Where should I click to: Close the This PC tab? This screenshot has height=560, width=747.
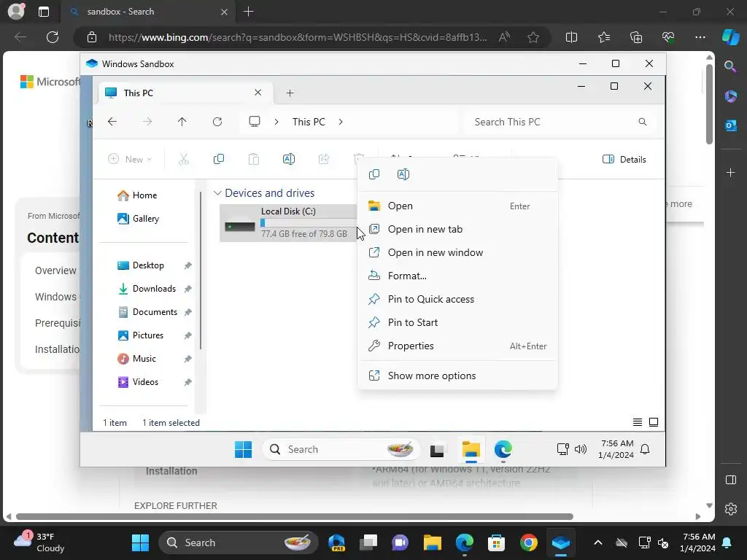[x=258, y=93]
